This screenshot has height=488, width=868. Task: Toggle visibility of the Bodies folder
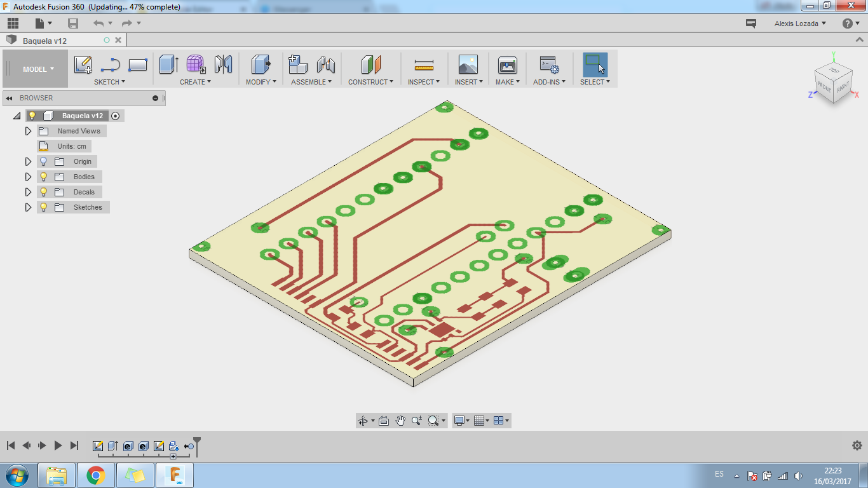(43, 177)
